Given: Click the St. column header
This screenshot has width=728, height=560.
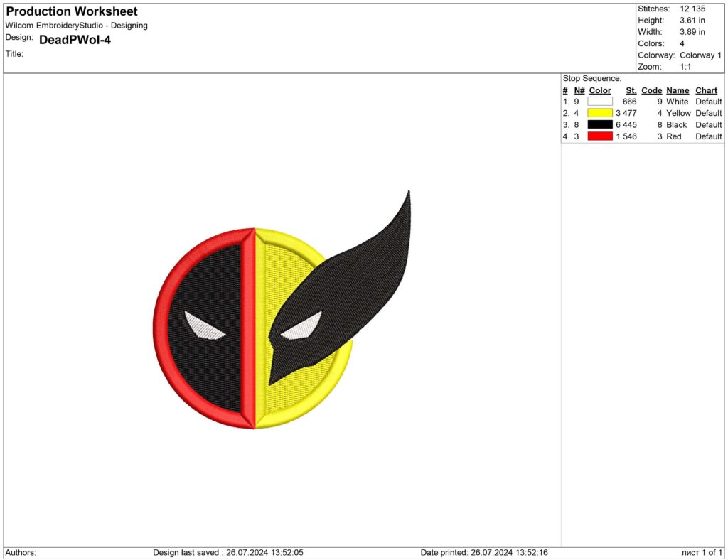Looking at the screenshot, I should pyautogui.click(x=631, y=90).
